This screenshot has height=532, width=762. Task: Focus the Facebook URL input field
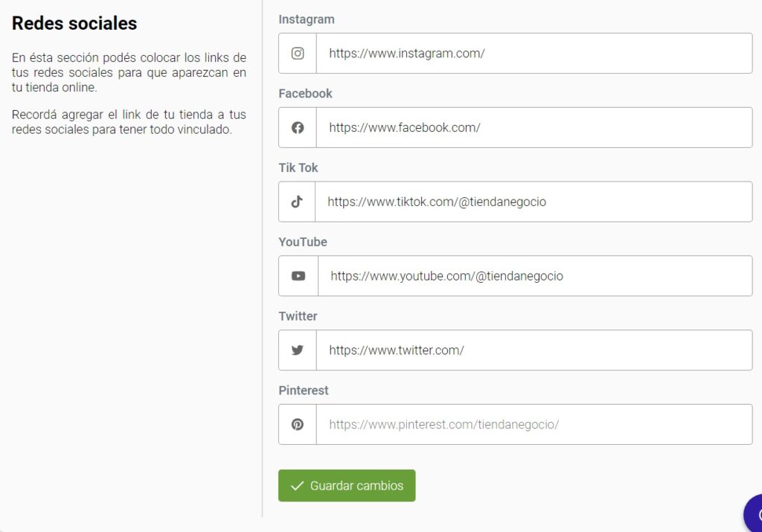534,128
